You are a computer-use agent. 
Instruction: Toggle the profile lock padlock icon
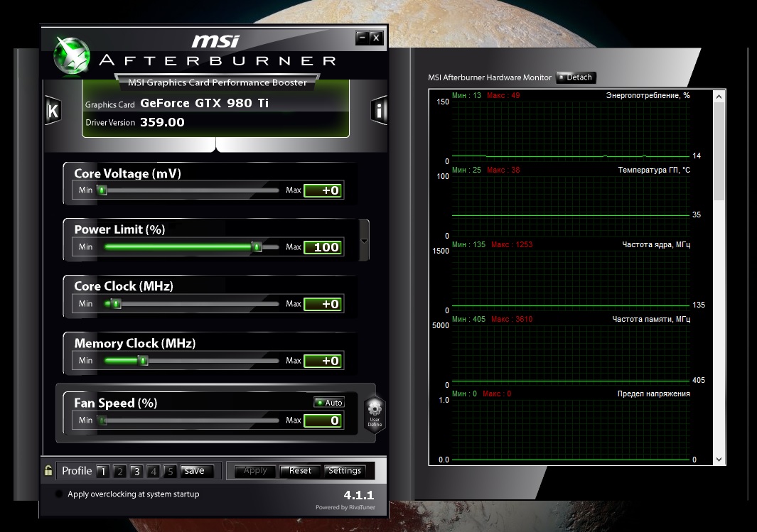coord(48,470)
